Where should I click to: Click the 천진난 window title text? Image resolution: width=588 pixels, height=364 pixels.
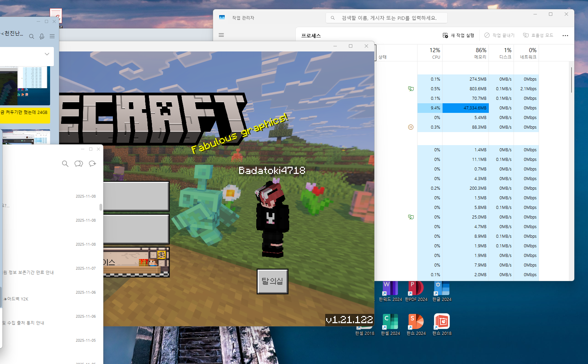click(x=12, y=34)
